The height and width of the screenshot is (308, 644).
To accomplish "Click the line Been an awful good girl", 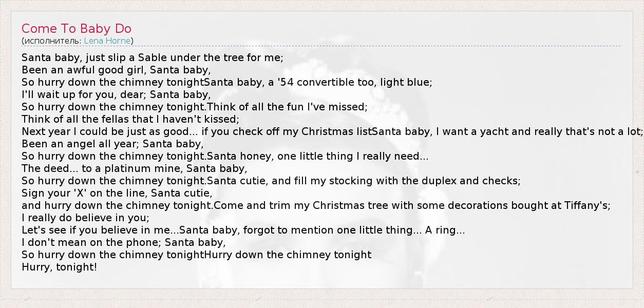I will click(x=116, y=70).
